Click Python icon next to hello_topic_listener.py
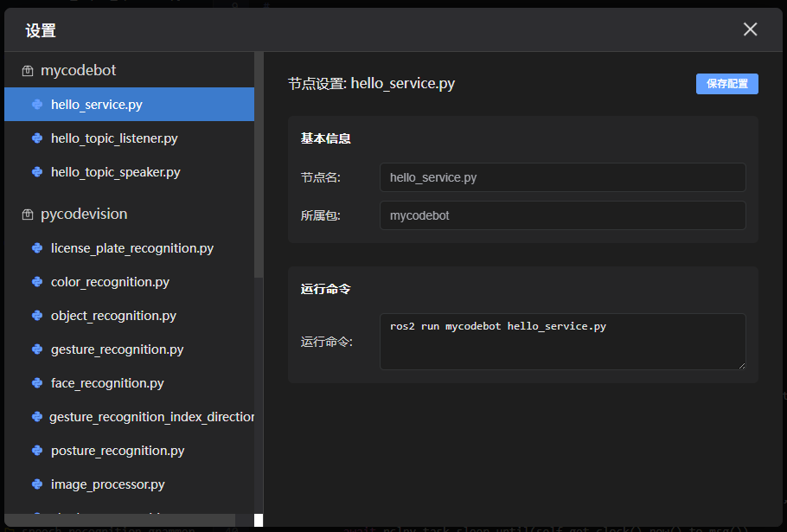The image size is (787, 532). tap(37, 138)
